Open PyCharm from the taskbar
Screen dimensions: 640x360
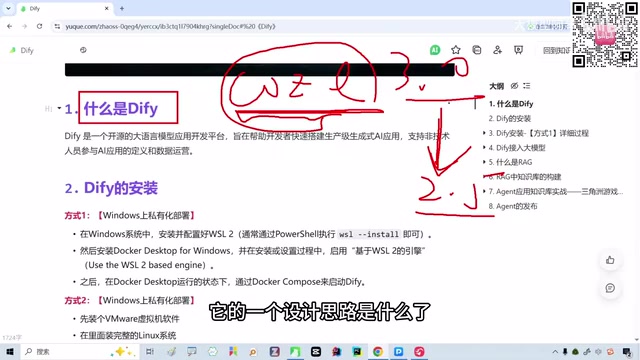pos(357,351)
